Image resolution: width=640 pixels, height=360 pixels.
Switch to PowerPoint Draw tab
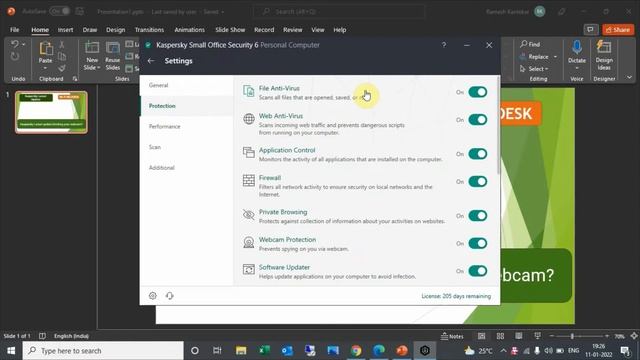tap(90, 30)
